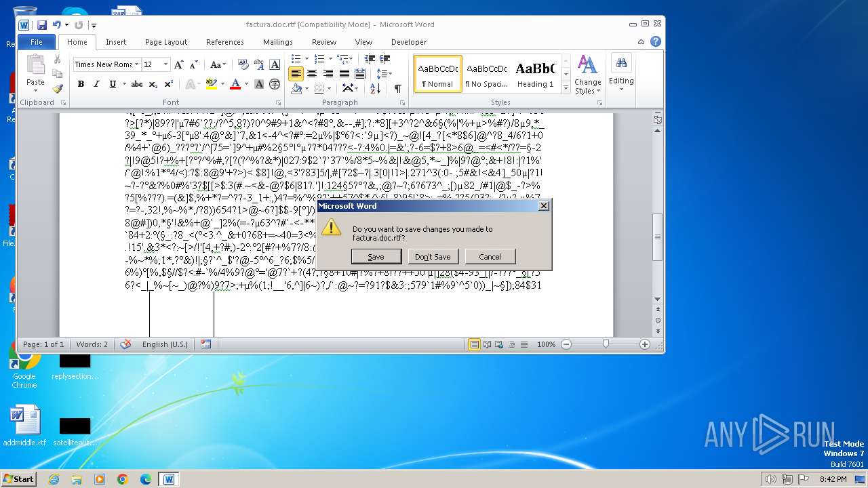Grow font size with the larger A icon

179,64
